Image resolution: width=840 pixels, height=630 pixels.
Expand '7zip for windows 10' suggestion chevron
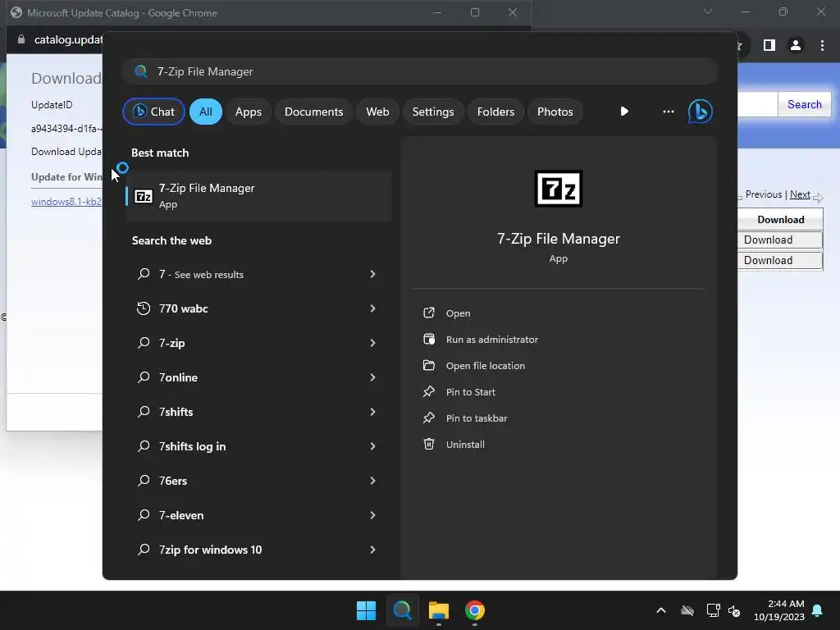click(373, 549)
